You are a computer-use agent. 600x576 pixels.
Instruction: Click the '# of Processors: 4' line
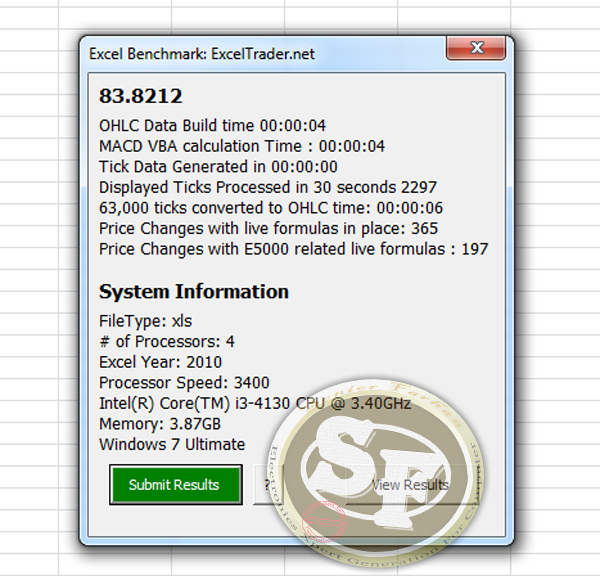pos(167,342)
